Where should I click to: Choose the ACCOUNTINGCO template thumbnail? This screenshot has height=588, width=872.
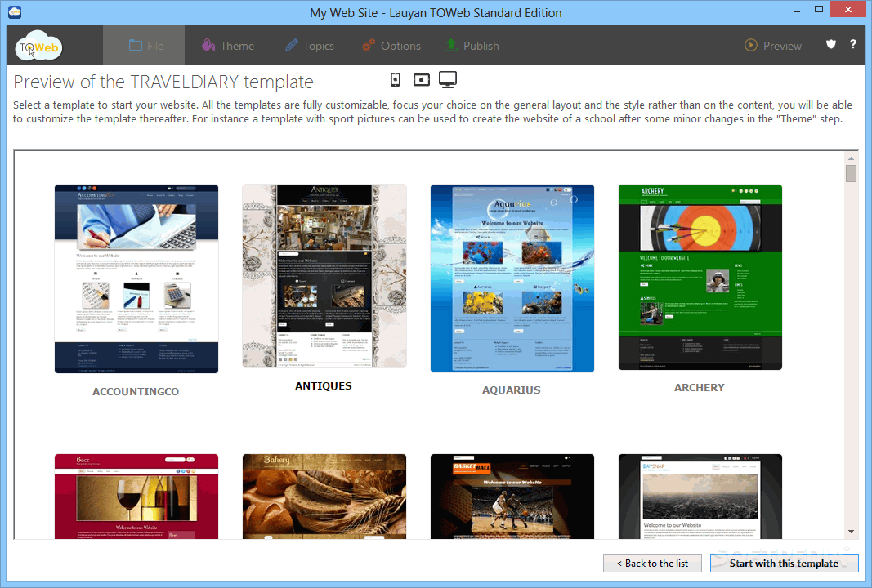pos(136,278)
